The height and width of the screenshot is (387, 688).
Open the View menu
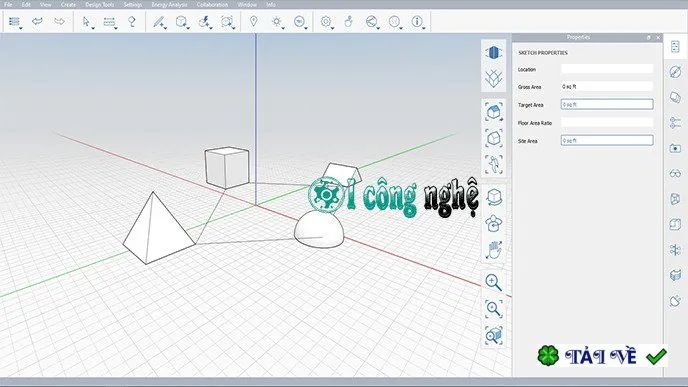(x=46, y=4)
